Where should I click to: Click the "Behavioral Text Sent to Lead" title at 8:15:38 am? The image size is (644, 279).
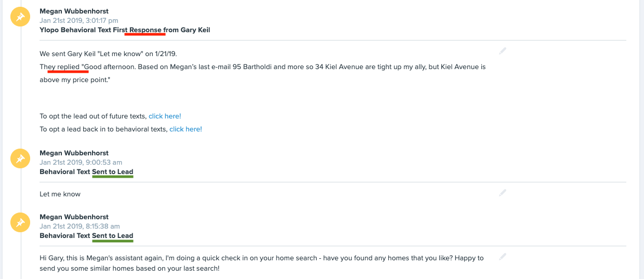click(x=86, y=236)
